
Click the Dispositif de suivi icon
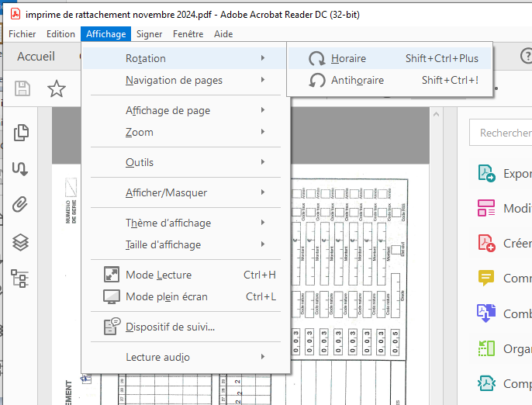pyautogui.click(x=112, y=327)
